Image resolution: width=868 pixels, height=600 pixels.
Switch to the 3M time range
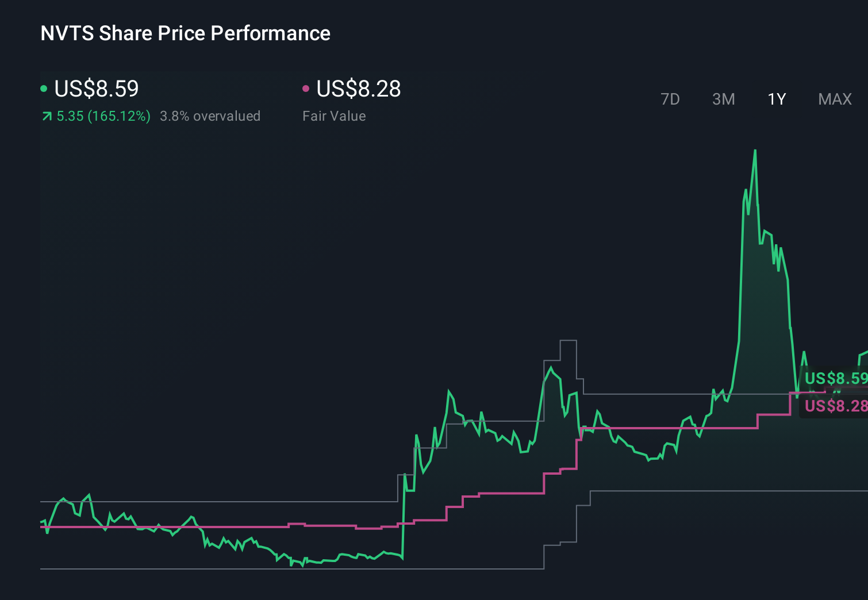723,99
